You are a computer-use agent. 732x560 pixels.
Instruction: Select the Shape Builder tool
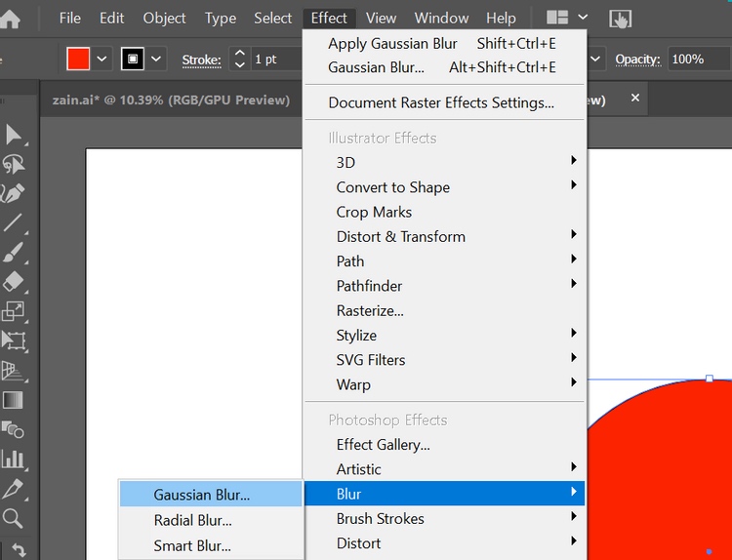[13, 429]
